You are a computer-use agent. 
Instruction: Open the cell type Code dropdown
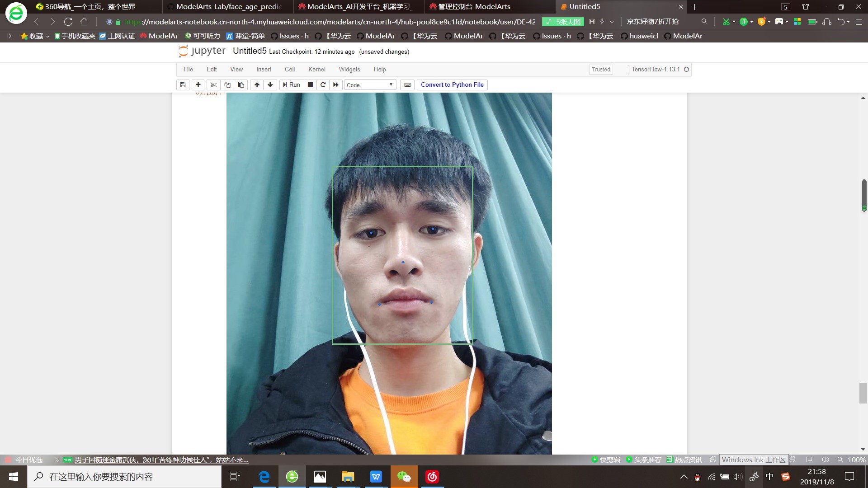[370, 85]
